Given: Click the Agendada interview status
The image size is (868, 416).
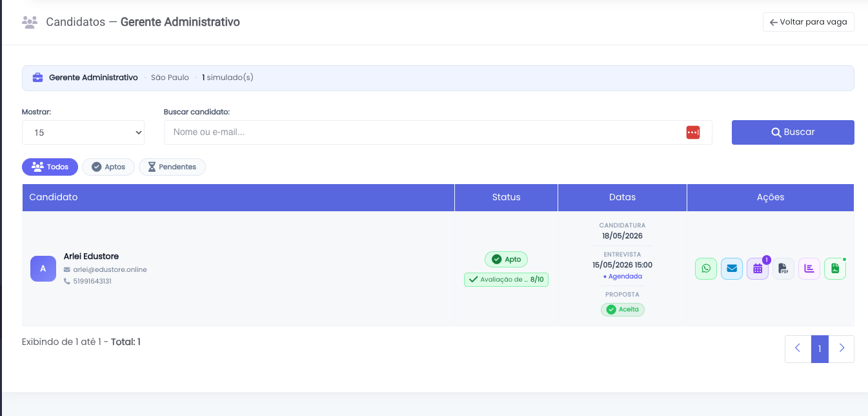Looking at the screenshot, I should (623, 276).
